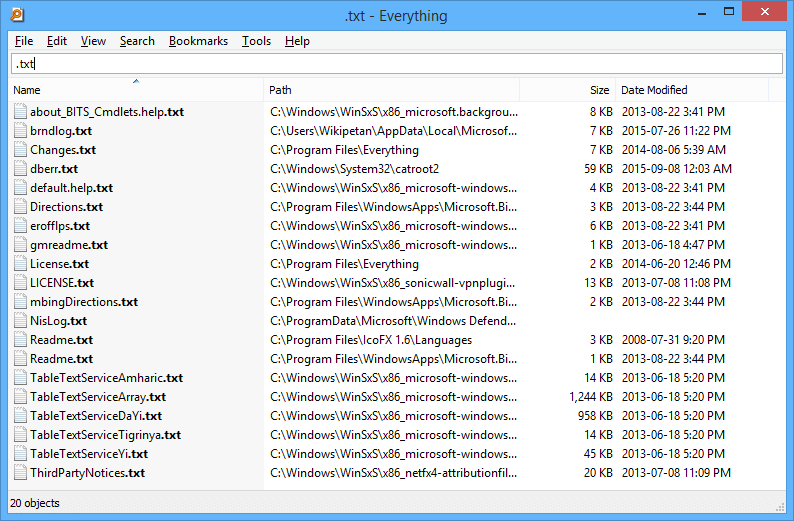
Task: Click file icon next to mbingDirections.txt
Action: click(x=20, y=301)
